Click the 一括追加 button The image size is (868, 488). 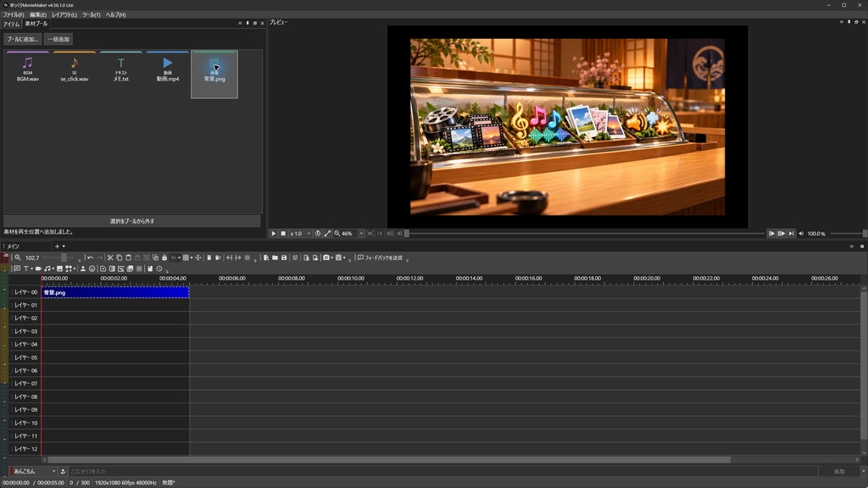click(58, 39)
